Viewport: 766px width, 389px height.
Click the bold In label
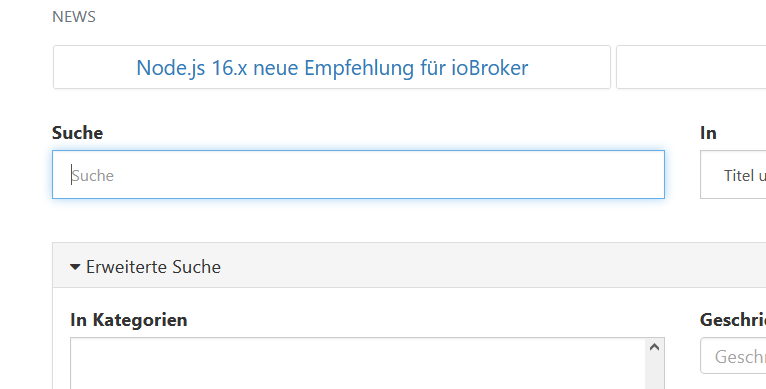tap(708, 133)
